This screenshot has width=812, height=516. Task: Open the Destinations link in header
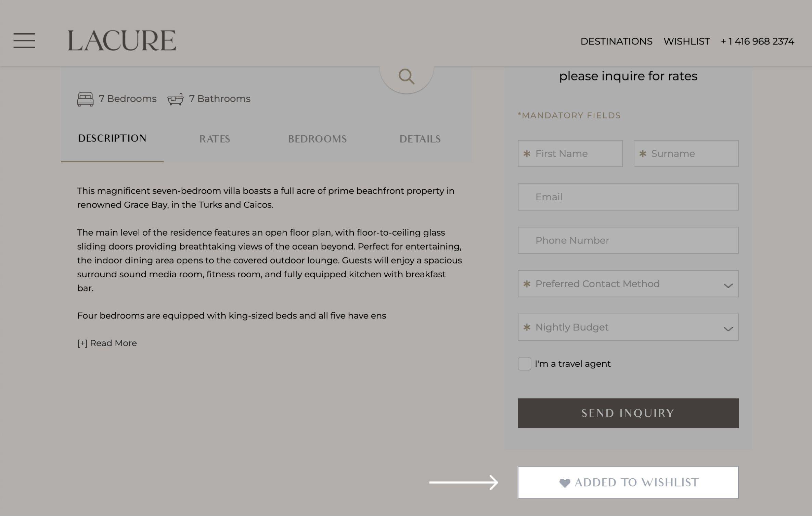[x=616, y=41]
